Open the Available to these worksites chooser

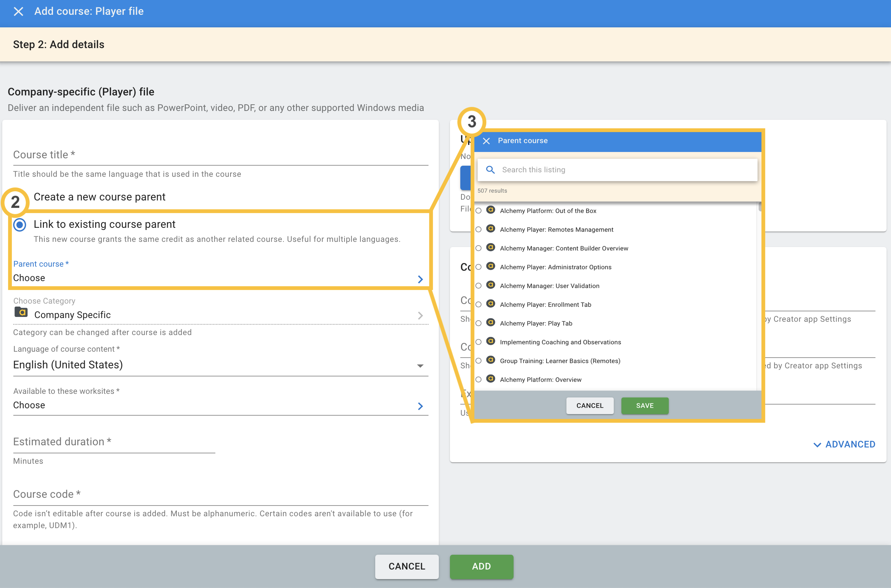pyautogui.click(x=420, y=406)
